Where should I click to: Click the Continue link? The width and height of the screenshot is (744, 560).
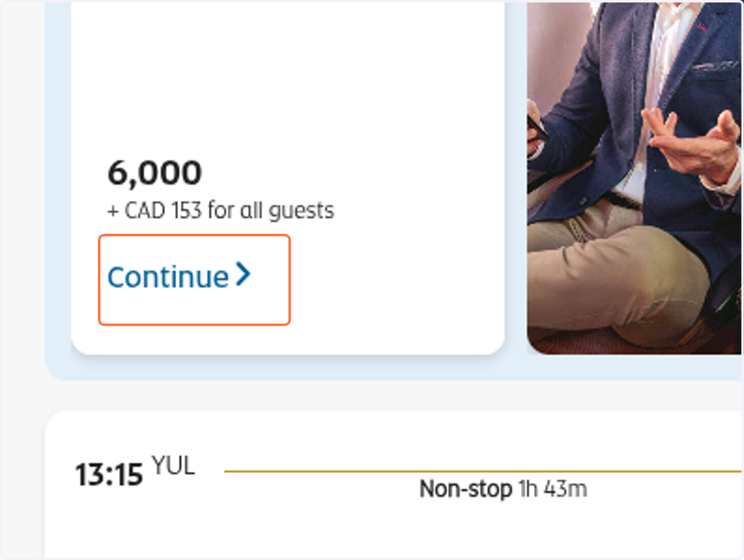point(179,276)
